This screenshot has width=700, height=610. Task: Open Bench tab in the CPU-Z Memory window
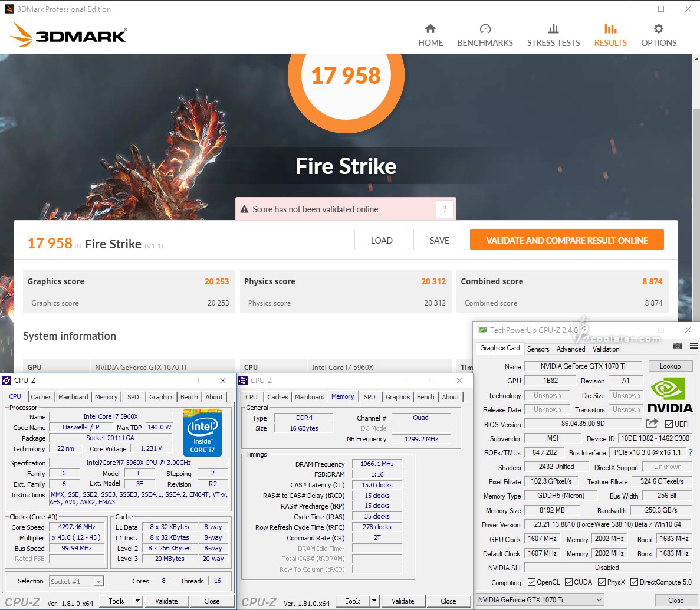[x=425, y=397]
